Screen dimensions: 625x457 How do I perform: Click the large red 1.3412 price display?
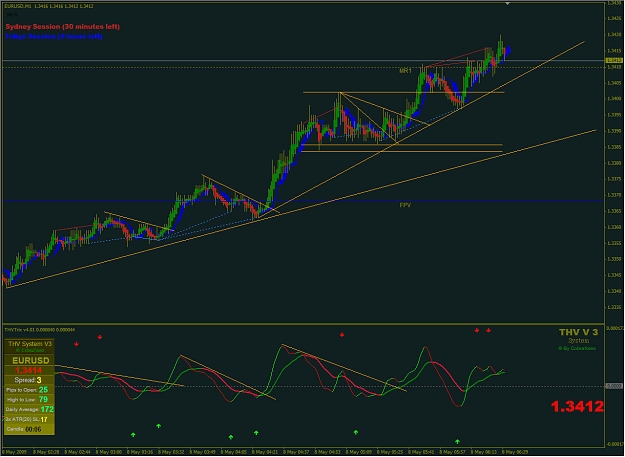click(x=577, y=406)
